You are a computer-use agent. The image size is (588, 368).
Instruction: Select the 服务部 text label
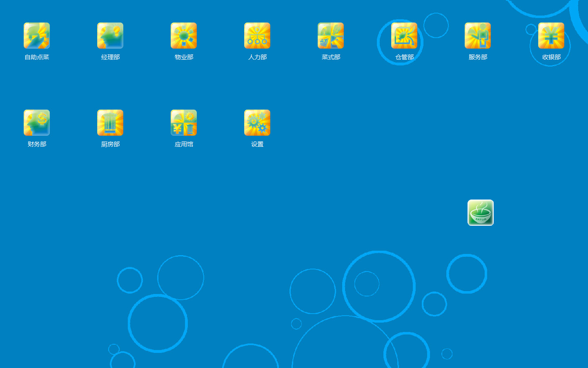(478, 57)
